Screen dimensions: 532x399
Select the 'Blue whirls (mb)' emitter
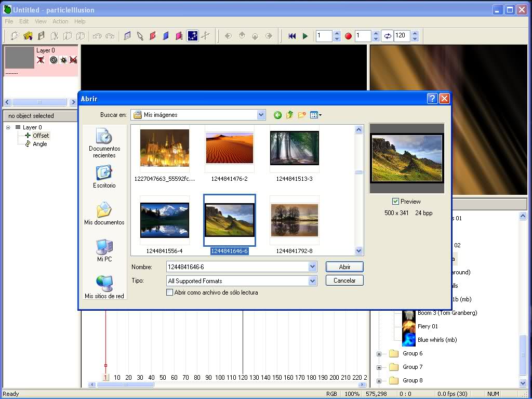[x=437, y=340]
